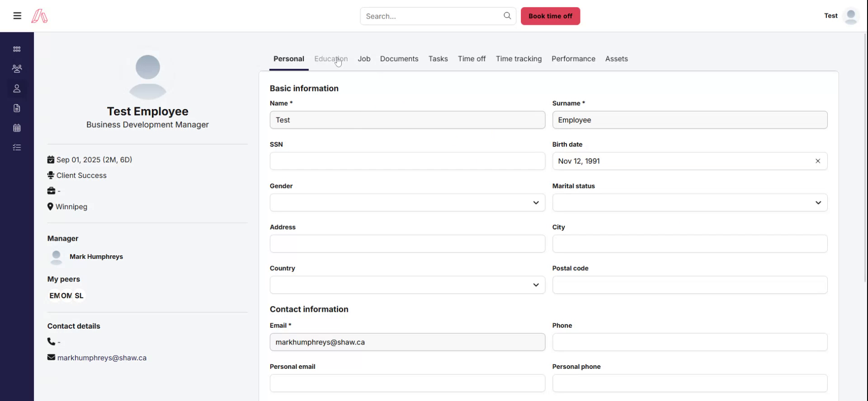Open Mark Humphreys manager link

[96, 257]
